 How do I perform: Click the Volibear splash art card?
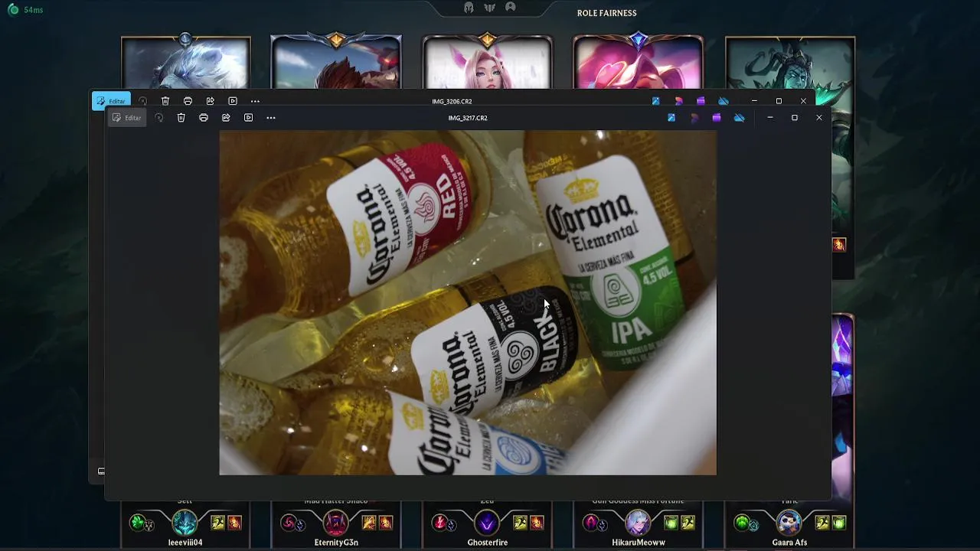186,64
